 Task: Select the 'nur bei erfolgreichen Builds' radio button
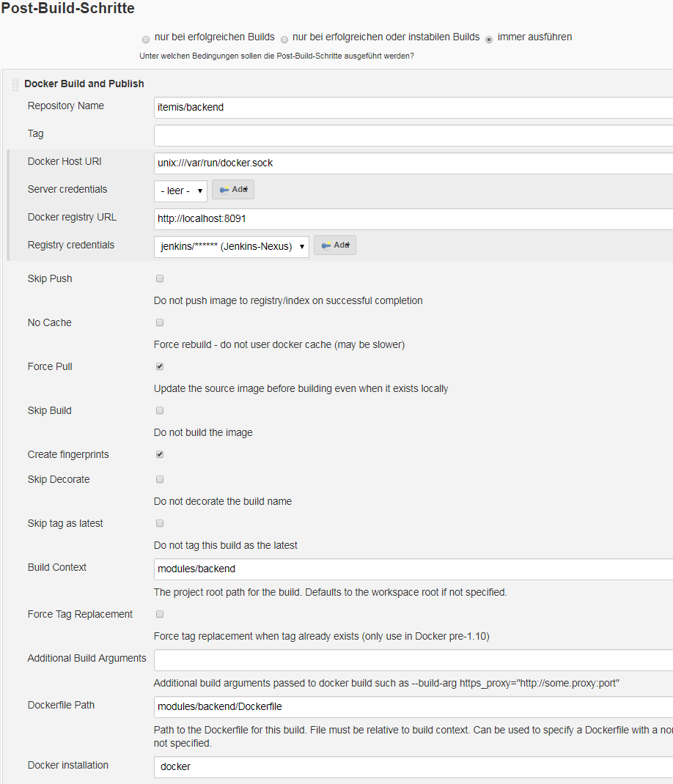pyautogui.click(x=146, y=39)
